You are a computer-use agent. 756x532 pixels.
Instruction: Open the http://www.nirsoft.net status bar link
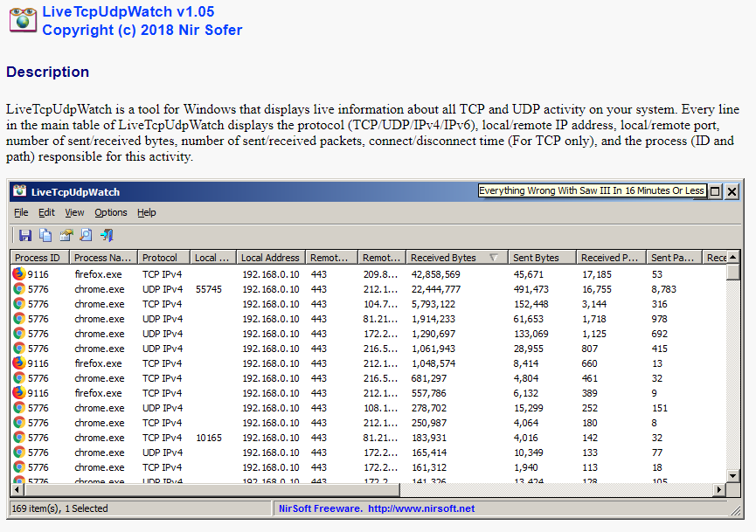click(x=421, y=508)
